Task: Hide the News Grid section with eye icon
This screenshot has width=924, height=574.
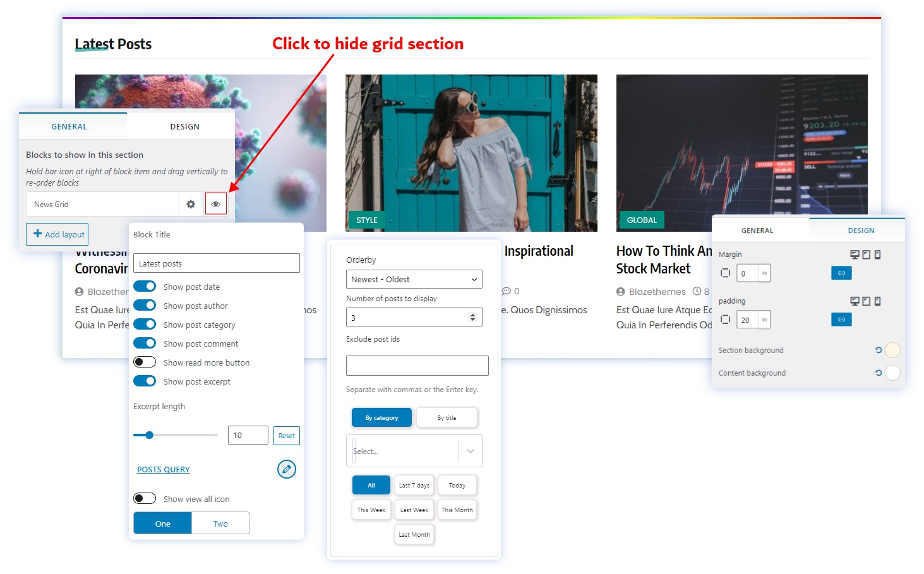Action: 215,205
